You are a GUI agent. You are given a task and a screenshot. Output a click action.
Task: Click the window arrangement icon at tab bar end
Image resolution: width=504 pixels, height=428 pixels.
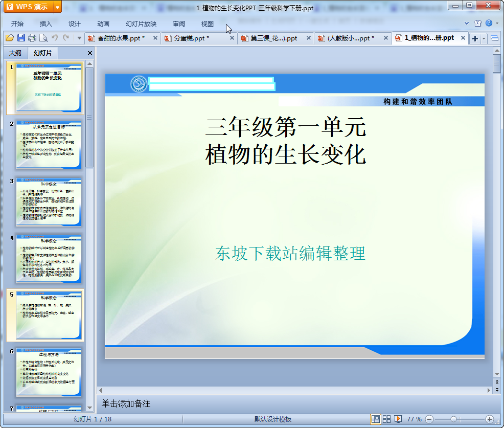495,38
